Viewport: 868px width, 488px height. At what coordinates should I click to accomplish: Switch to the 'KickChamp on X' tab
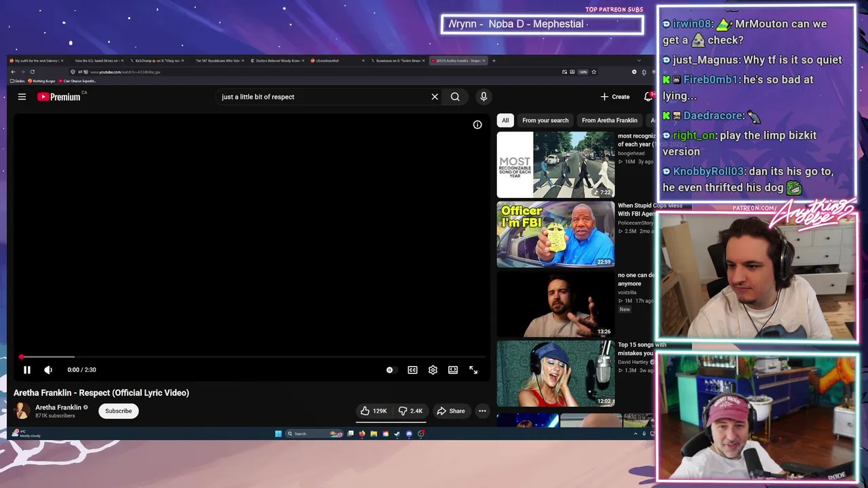pyautogui.click(x=157, y=60)
